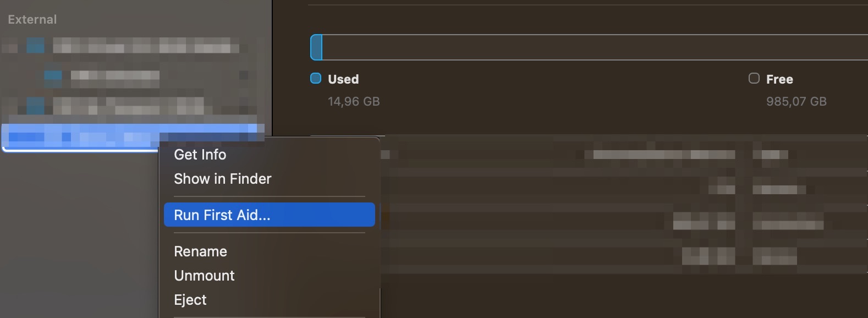Eject the disk via context menu
Screen dimensions: 868x318
click(190, 300)
